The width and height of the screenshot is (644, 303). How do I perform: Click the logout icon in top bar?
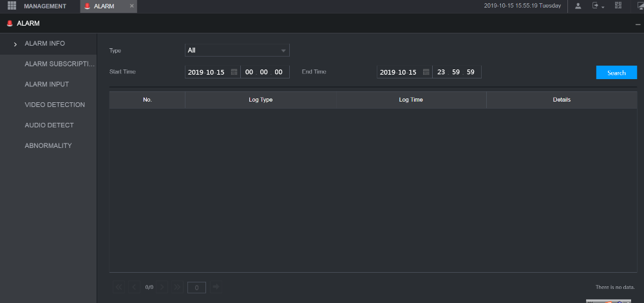tap(596, 6)
